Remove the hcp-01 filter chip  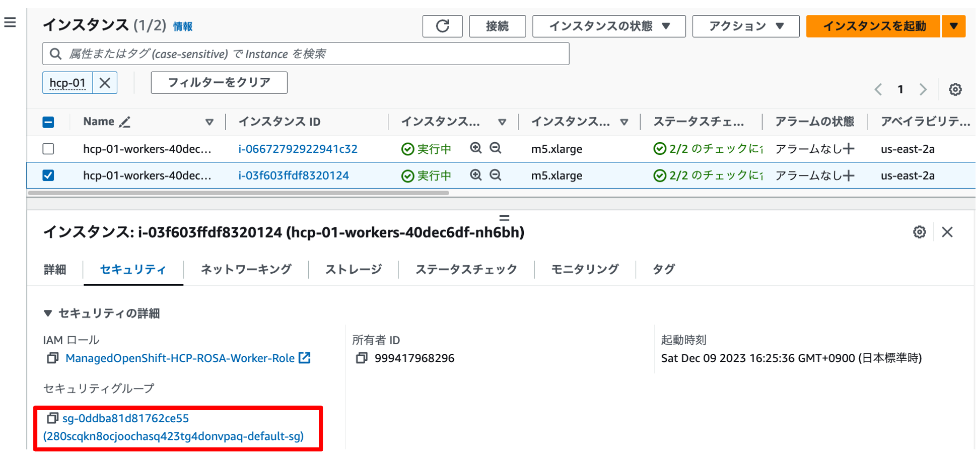(x=105, y=83)
